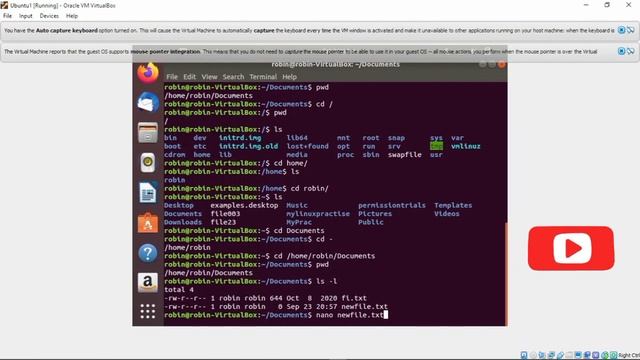Click the USB devices status icon
Screen dimensions: 640x360
pyautogui.click(x=560, y=355)
